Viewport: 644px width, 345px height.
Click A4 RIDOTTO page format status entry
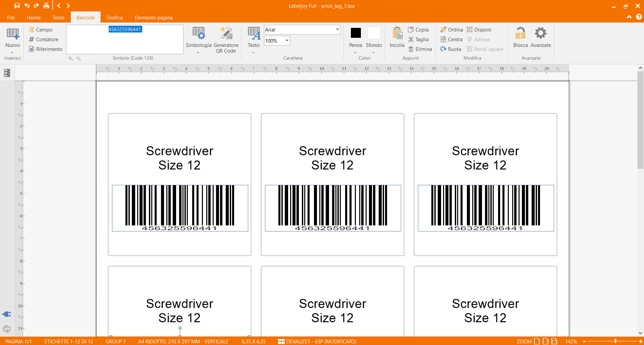[183, 341]
